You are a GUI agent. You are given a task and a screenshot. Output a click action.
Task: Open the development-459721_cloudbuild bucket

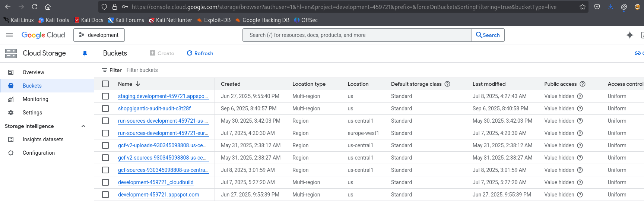156,182
